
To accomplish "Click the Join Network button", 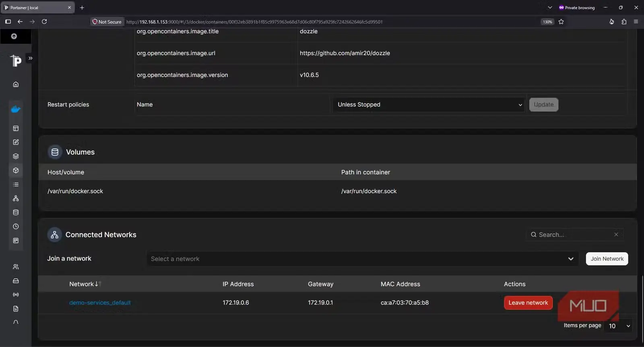I will coord(607,259).
